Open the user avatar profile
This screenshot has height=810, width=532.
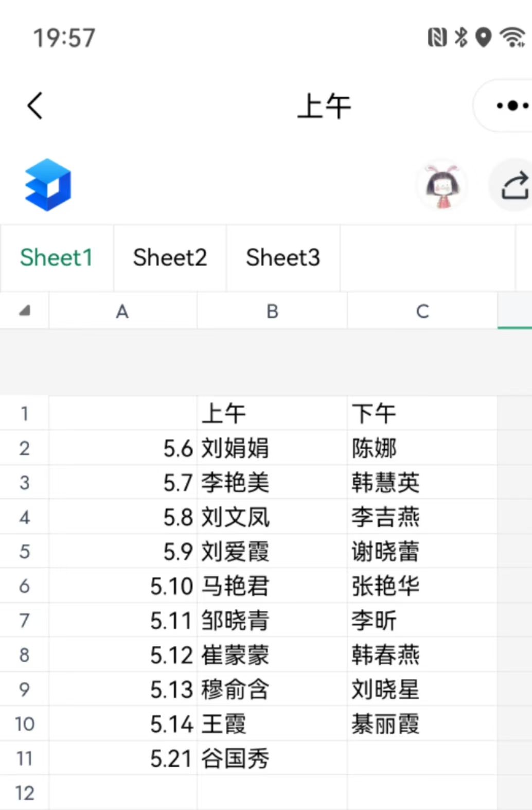442,186
